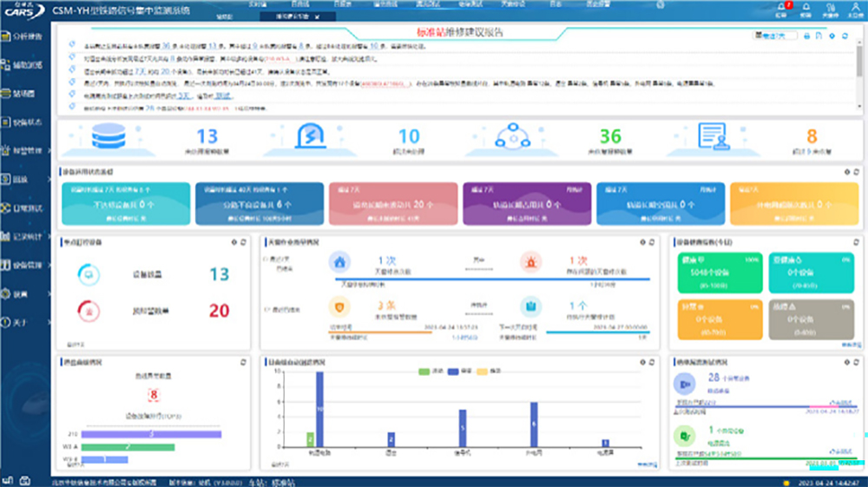The image size is (868, 487).
Task: Print the maintenance suggestion report
Action: (x=806, y=36)
